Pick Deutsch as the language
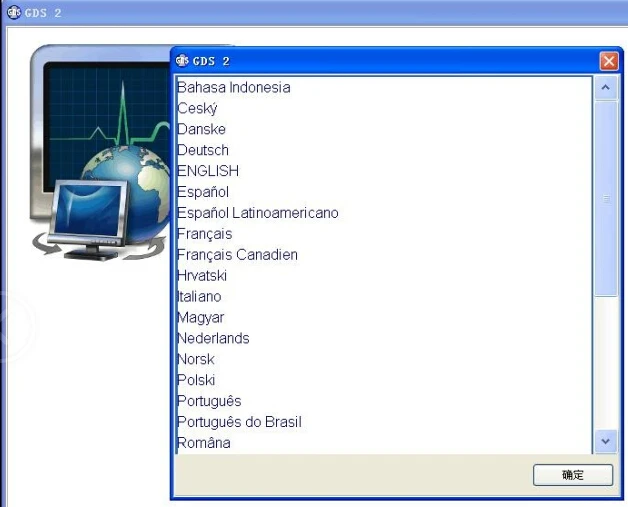Viewport: 628px width, 507px height. point(384,150)
